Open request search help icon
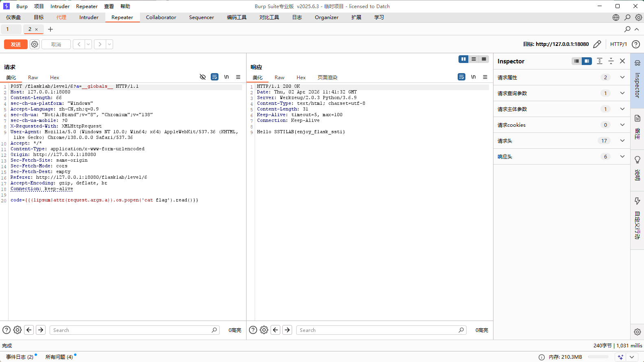This screenshot has height=362, width=644. [x=7, y=330]
